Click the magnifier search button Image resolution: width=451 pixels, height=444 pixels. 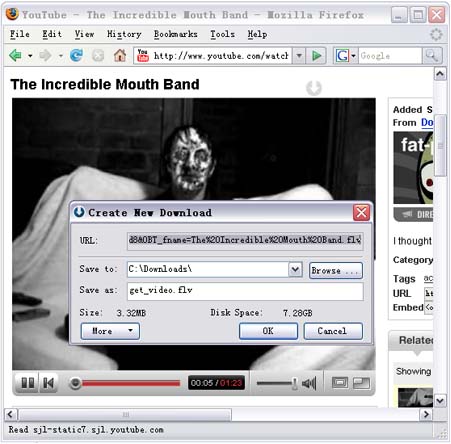pos(432,56)
